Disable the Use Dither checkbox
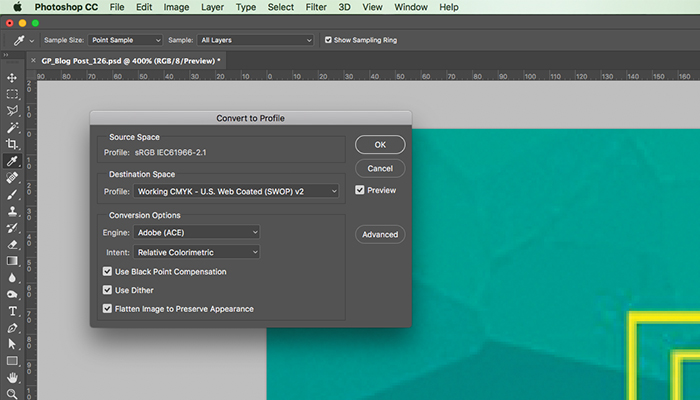The height and width of the screenshot is (400, 700). 108,290
